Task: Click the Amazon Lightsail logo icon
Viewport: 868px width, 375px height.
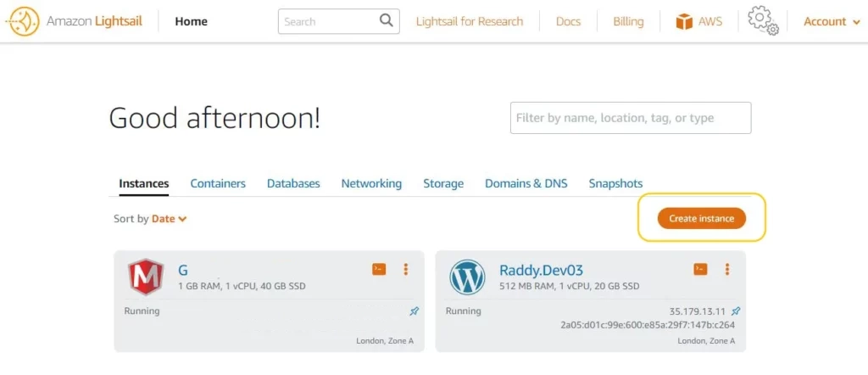Action: 22,21
